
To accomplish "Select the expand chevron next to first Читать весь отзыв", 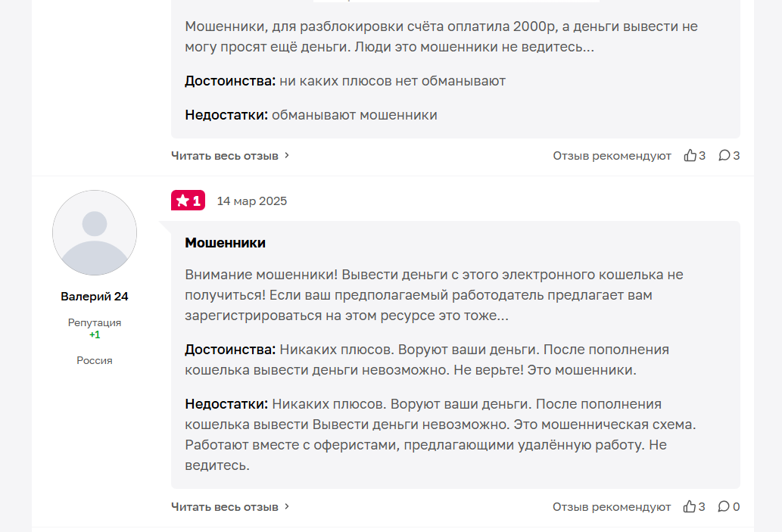I will point(286,154).
